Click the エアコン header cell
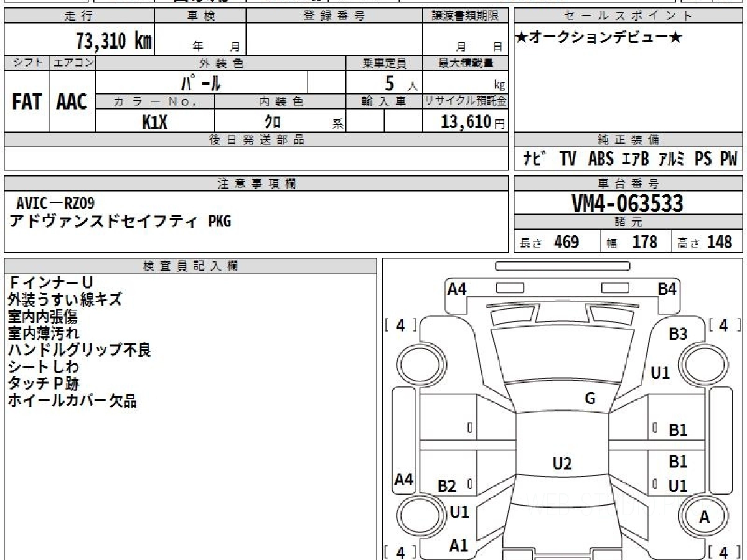Viewport: 747px width, 560px height. (73, 62)
